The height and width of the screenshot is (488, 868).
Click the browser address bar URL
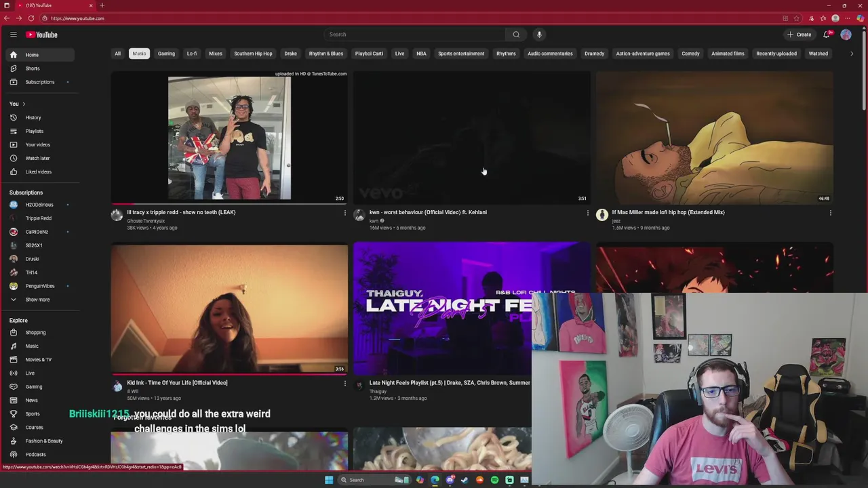pos(77,18)
